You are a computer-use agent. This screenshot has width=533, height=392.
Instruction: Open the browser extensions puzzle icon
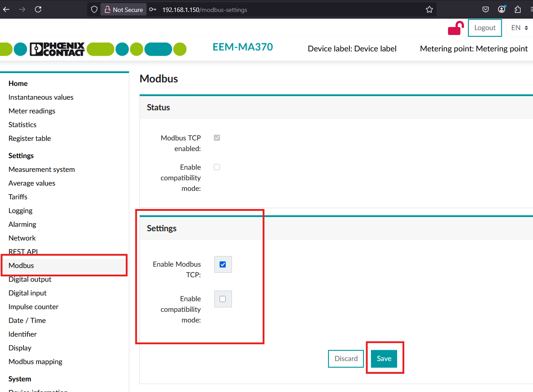coord(518,9)
